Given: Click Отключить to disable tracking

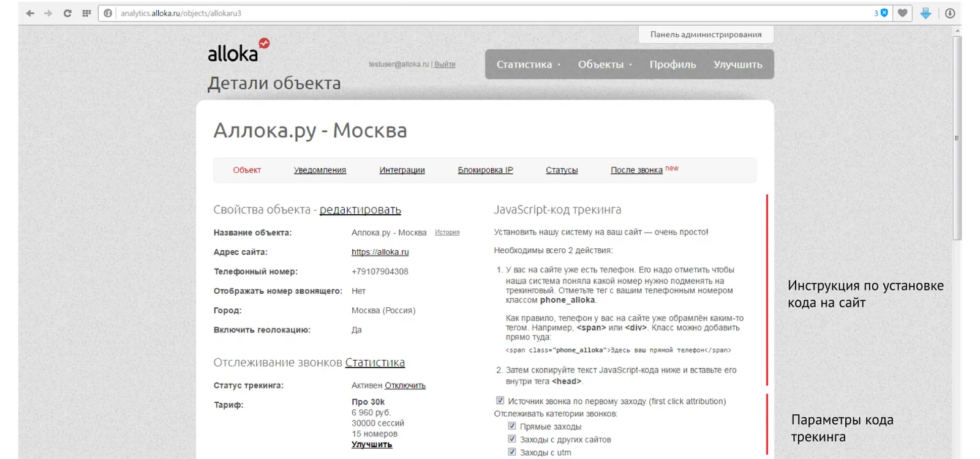Looking at the screenshot, I should (x=405, y=386).
